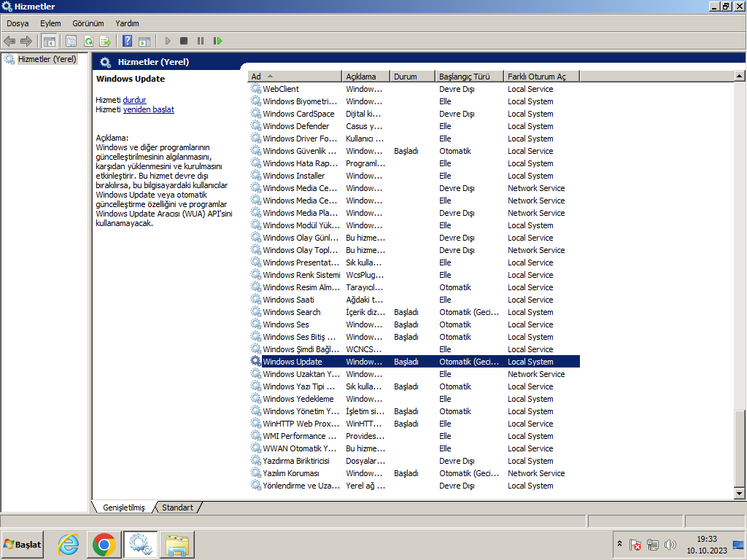Select the Windows Uzaktan Yönetim row
Image resolution: width=747 pixels, height=560 pixels.
(x=414, y=374)
